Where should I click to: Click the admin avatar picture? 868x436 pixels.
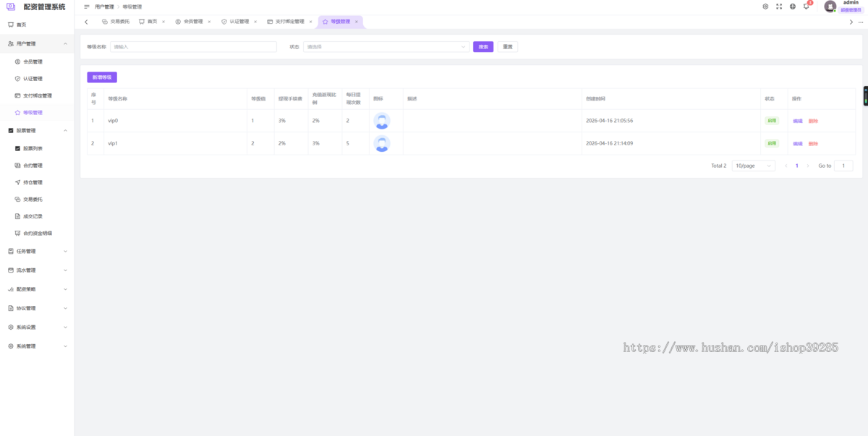[830, 7]
